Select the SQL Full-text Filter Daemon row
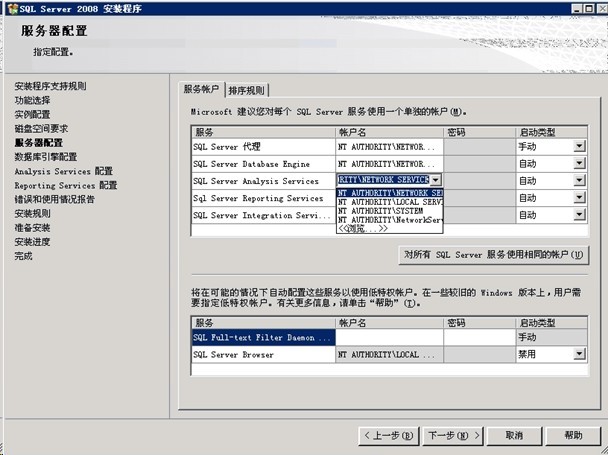 (x=263, y=337)
